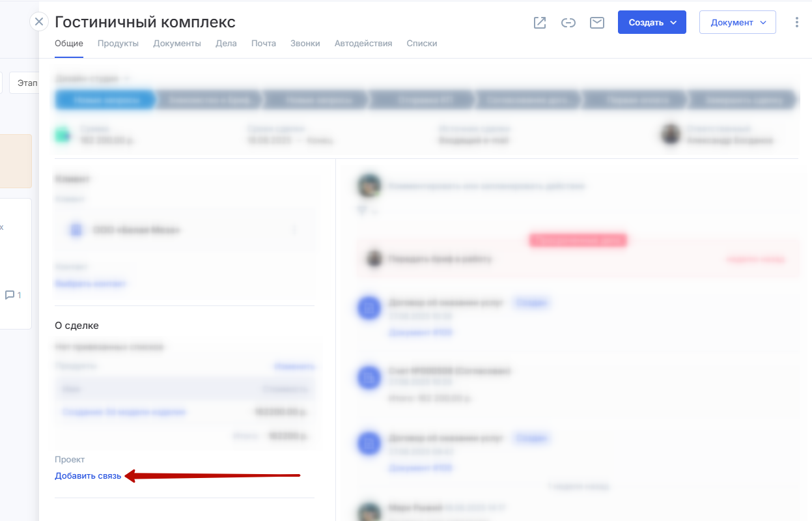This screenshot has width=812, height=521.
Task: Select the Общие tab
Action: click(x=69, y=44)
